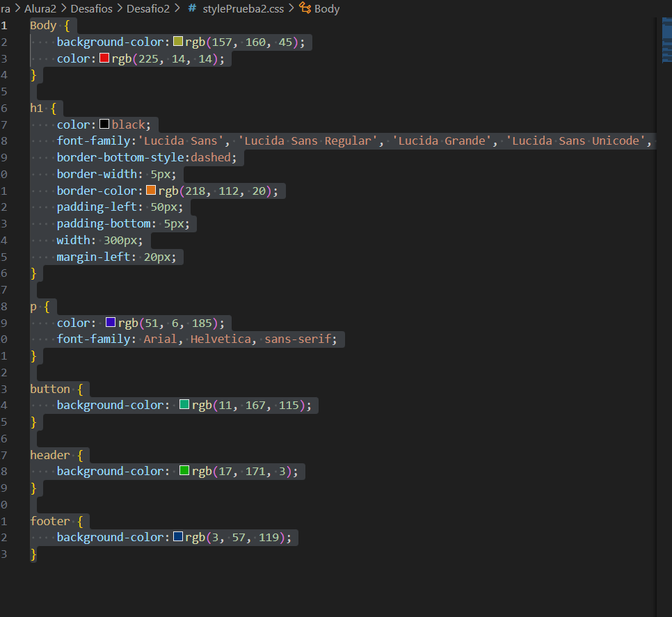
Task: Click line number 1 in the gutter
Action: click(4, 26)
